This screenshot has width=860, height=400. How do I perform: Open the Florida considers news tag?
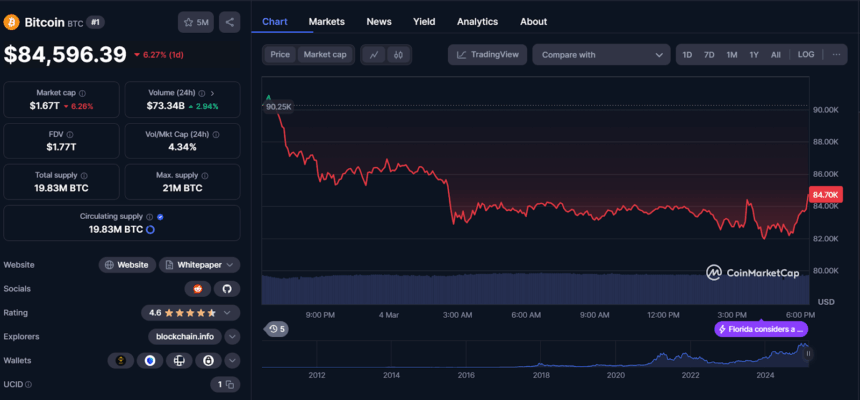[x=761, y=329]
